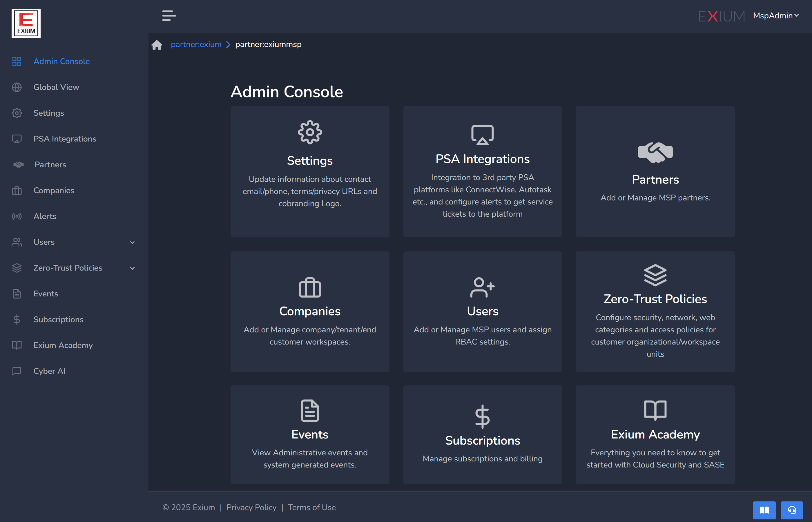
Task: Open the Privacy Policy footer link
Action: coord(251,507)
